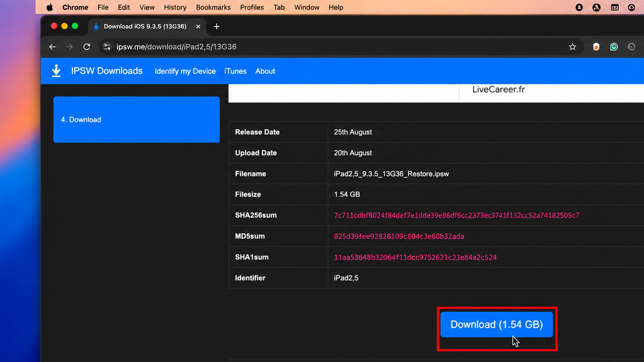644x362 pixels.
Task: Click the SHA256sum hash value
Action: 457,216
